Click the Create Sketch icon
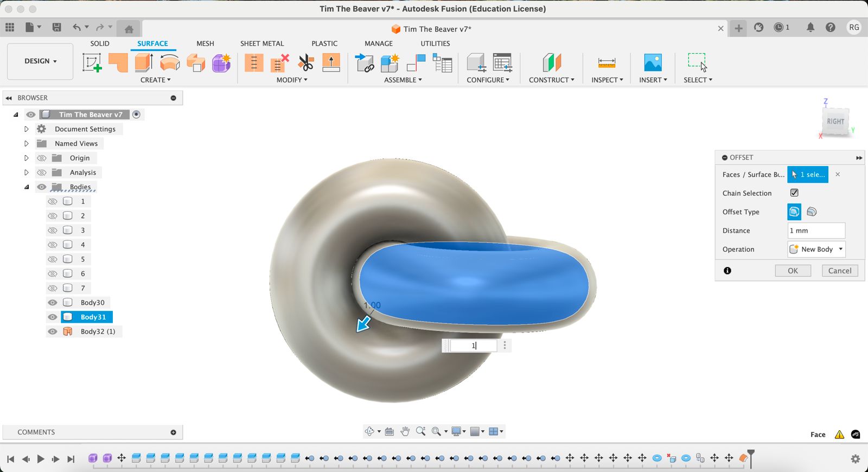This screenshot has width=868, height=472. click(92, 63)
